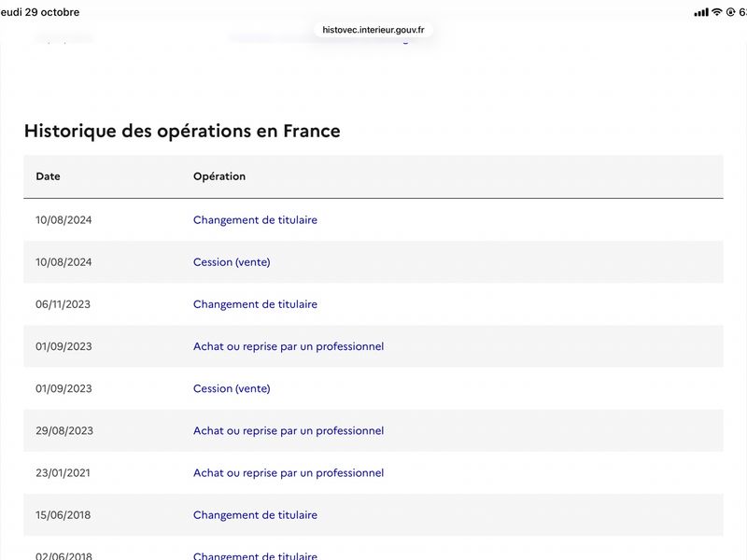This screenshot has width=747, height=560.
Task: Click the Opération column header
Action: click(219, 176)
